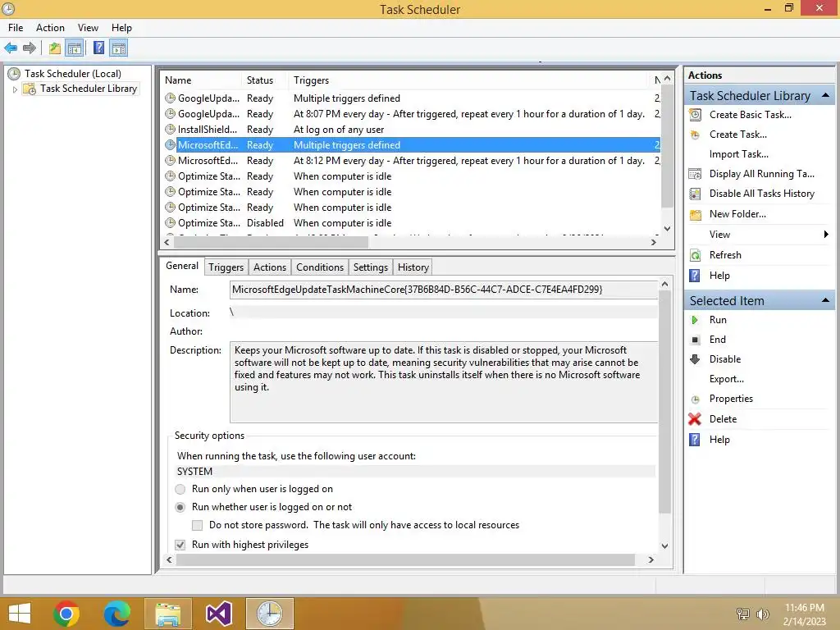840x630 pixels.
Task: Click the task list vertical scrollbar thumb
Action: (x=667, y=148)
